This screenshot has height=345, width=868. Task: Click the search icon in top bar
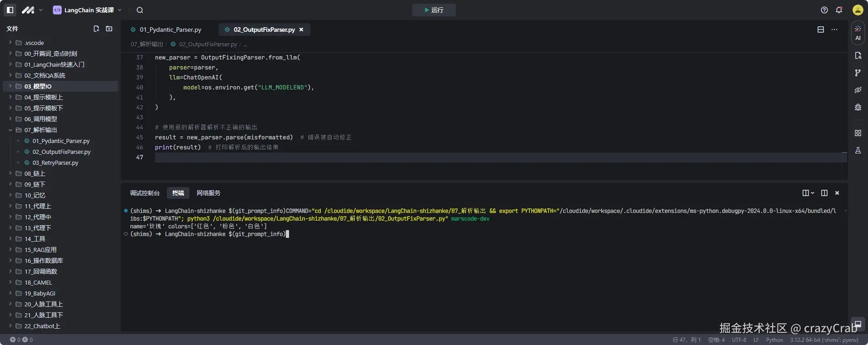click(140, 10)
